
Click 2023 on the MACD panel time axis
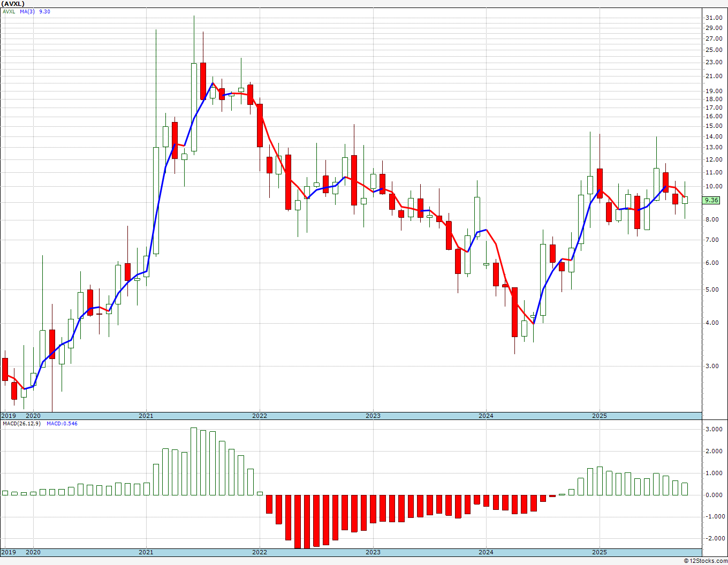(373, 552)
